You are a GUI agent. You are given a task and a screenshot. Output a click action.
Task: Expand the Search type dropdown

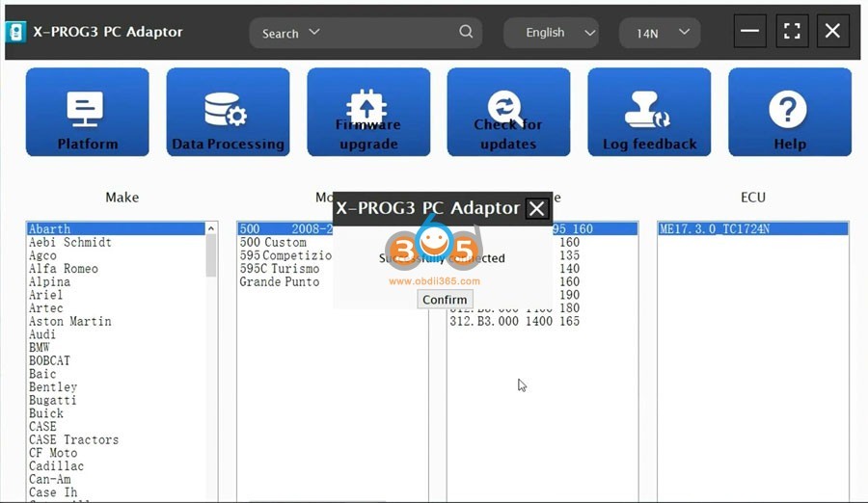(x=291, y=33)
